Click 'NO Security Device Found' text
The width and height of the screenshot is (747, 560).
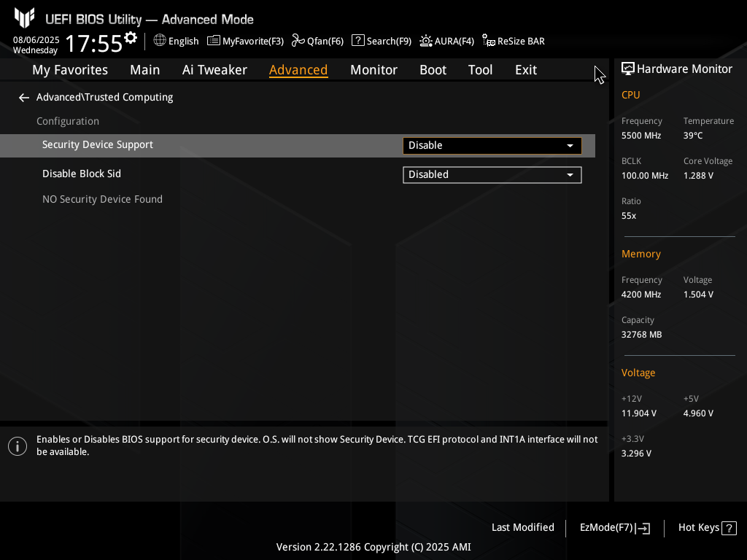point(102,199)
